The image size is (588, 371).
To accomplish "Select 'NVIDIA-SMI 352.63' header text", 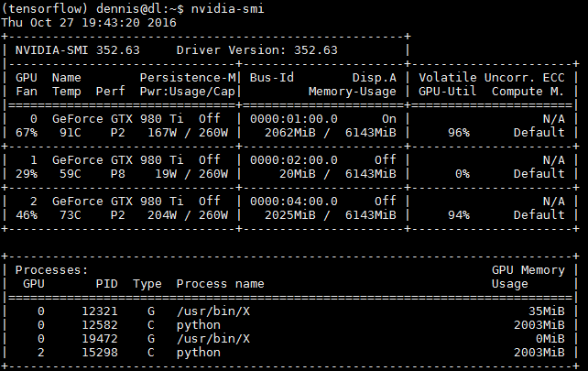I will coord(77,50).
